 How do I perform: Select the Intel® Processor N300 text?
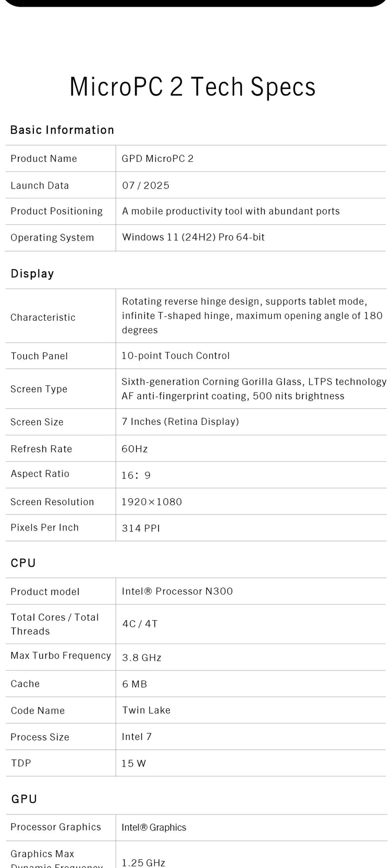coord(177,592)
